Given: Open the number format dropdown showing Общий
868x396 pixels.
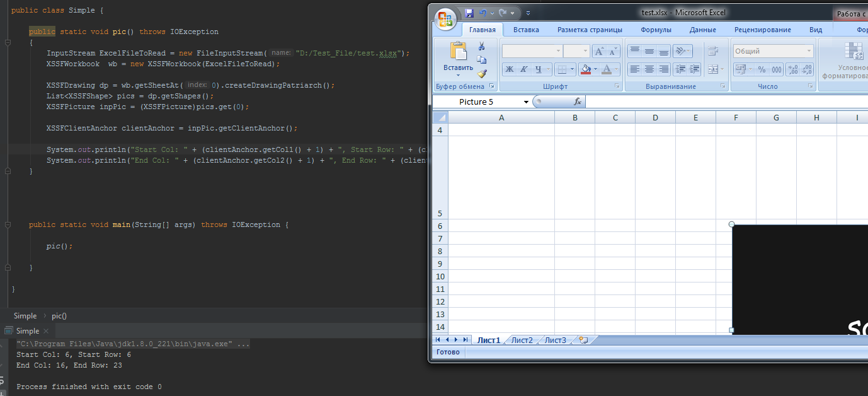Looking at the screenshot, I should coord(773,51).
